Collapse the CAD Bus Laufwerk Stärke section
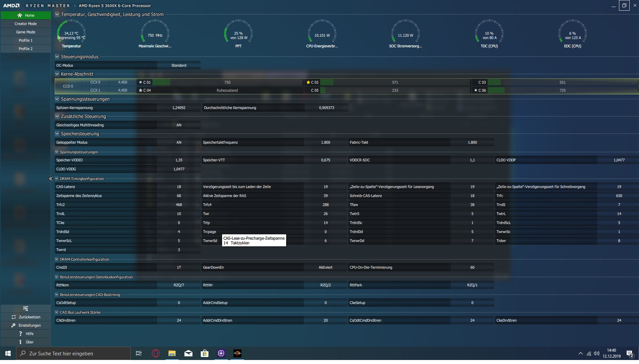Viewport: 639px width, 364px height. coord(57,312)
